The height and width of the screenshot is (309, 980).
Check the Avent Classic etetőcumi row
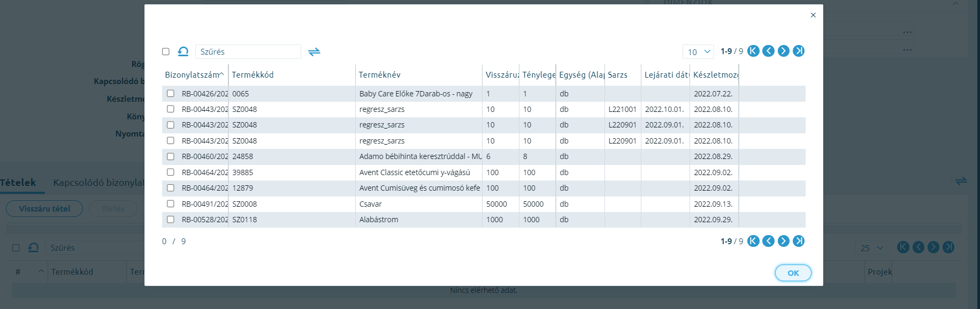[x=171, y=172]
